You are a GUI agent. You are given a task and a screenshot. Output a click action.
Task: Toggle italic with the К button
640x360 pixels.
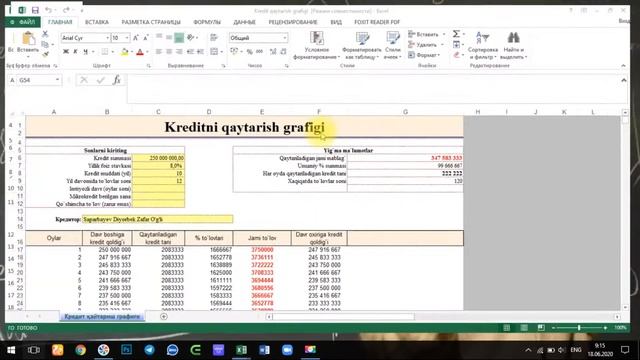point(76,51)
